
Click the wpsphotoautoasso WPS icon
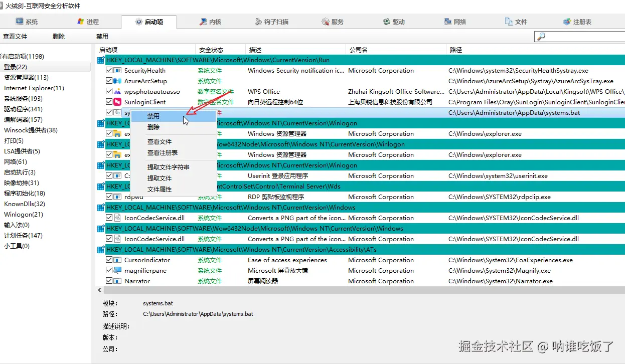117,92
